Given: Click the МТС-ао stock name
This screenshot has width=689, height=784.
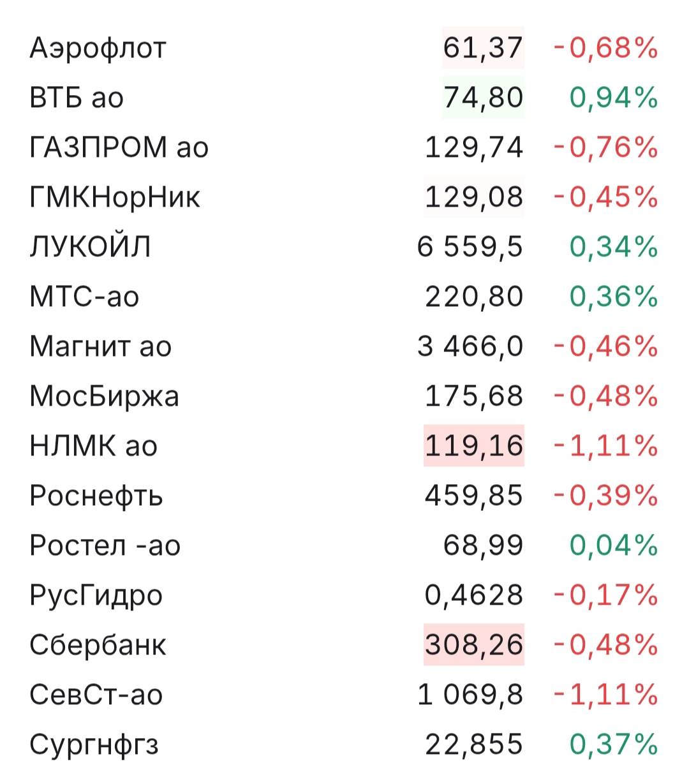Looking at the screenshot, I should coord(84,297).
